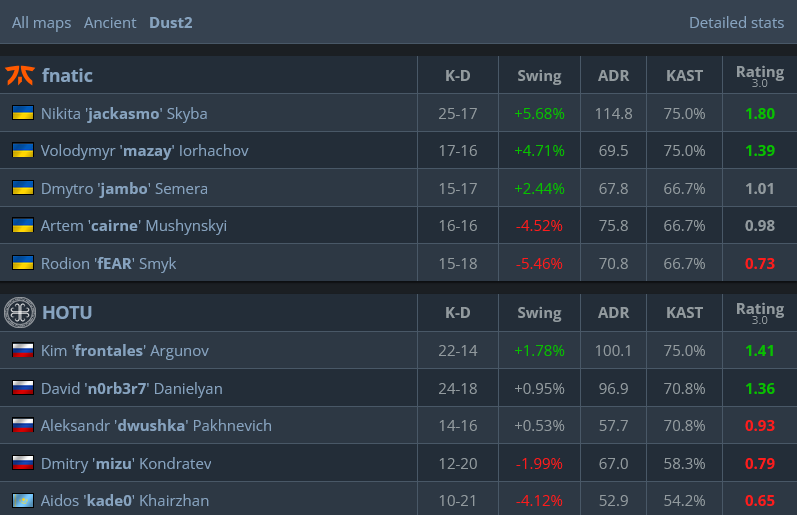Click the fnatic team logo icon
The height and width of the screenshot is (515, 797).
click(20, 75)
